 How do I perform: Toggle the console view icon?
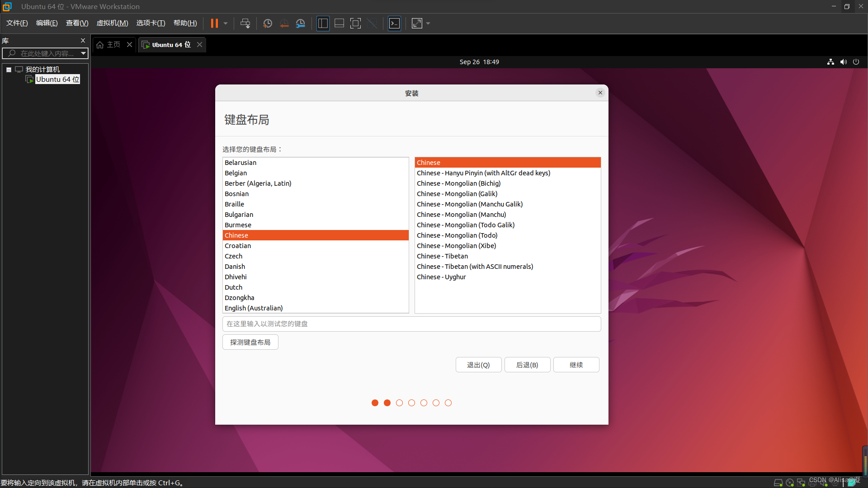pos(395,23)
